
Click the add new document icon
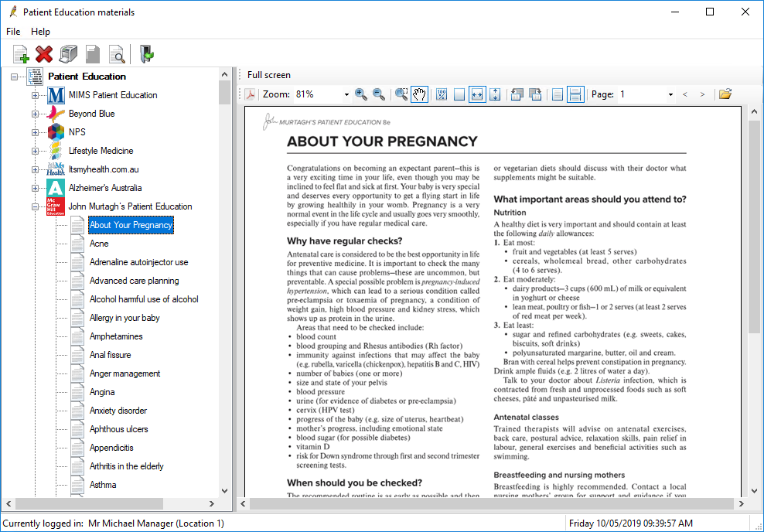pos(20,54)
